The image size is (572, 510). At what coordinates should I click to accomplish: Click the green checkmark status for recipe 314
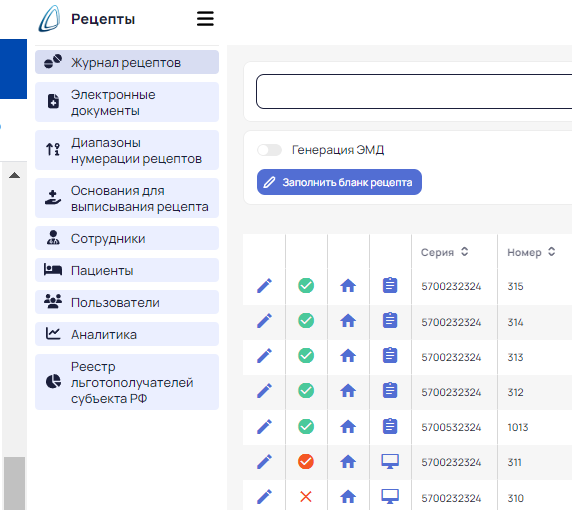306,321
